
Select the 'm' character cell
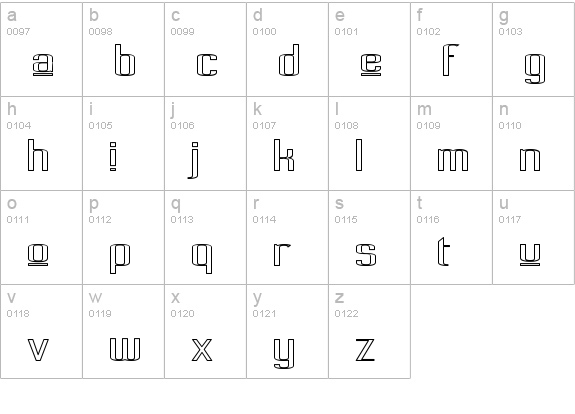click(x=451, y=143)
